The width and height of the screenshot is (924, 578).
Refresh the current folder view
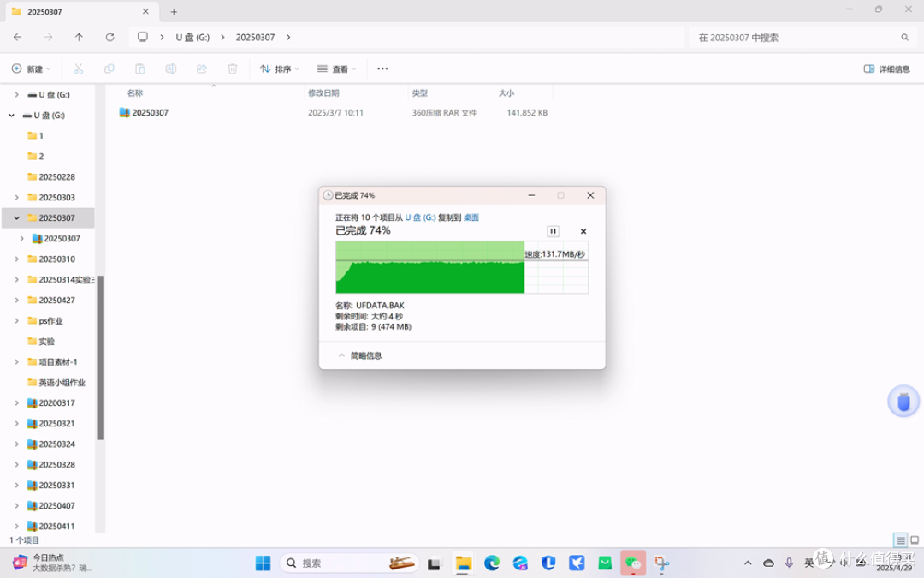pyautogui.click(x=110, y=37)
